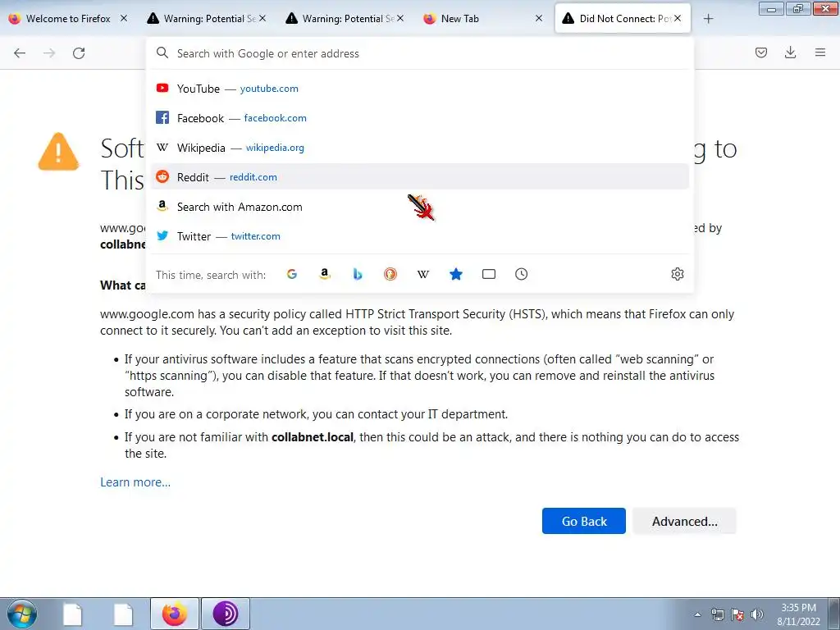Search this time with Amazon icon
Image resolution: width=840 pixels, height=630 pixels.
[325, 274]
